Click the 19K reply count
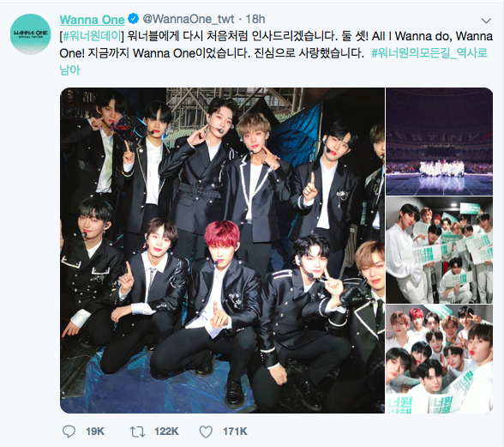504x447 pixels. point(95,432)
